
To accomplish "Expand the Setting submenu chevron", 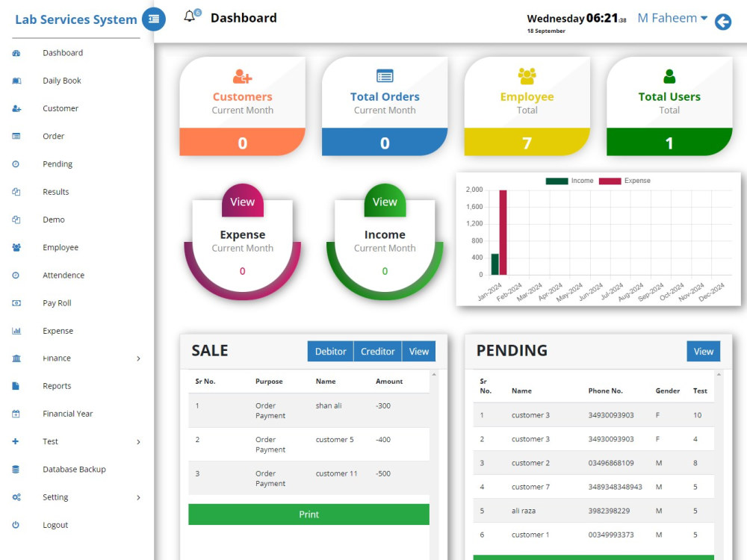I will [138, 497].
